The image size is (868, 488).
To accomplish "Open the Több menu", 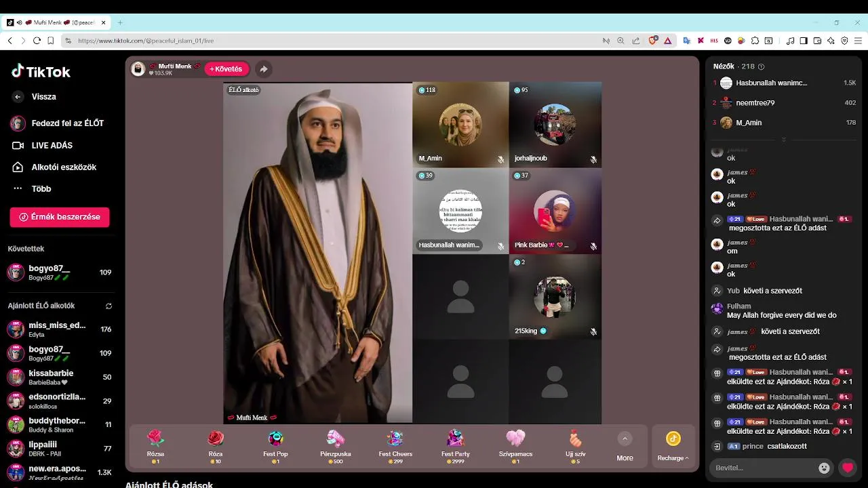I will pos(31,188).
